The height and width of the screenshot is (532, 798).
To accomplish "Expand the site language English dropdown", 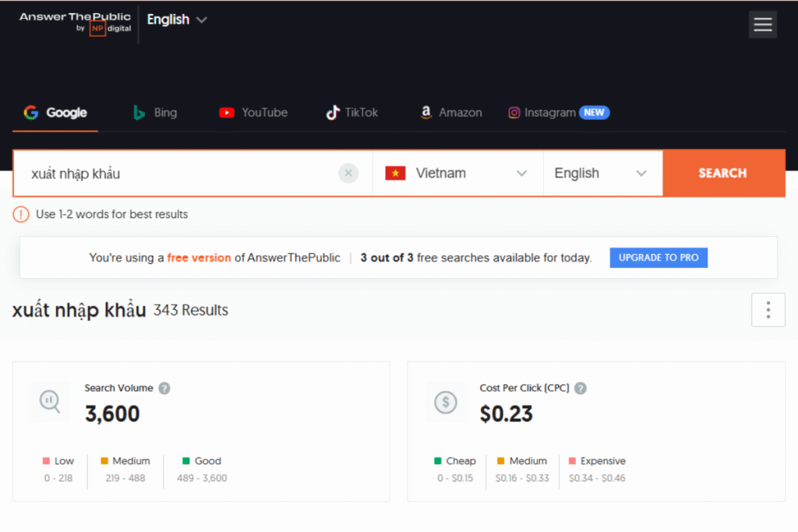I will pos(178,19).
